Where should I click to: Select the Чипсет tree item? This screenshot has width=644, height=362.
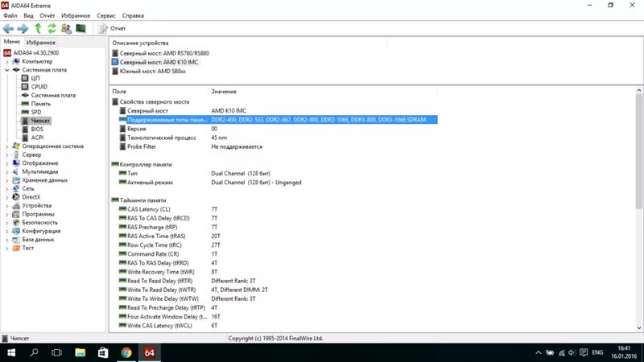click(40, 121)
